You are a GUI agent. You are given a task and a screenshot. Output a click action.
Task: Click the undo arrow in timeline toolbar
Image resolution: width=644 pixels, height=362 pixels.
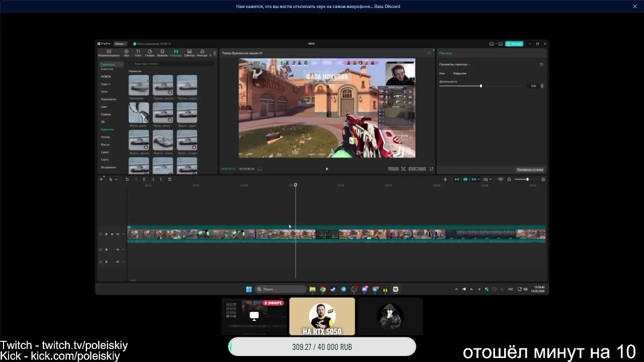tap(127, 179)
